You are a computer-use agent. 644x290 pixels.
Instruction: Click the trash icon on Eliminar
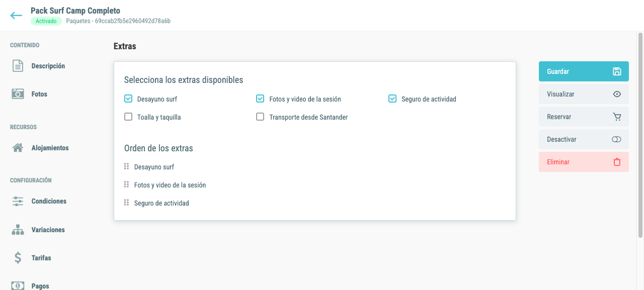click(x=617, y=162)
